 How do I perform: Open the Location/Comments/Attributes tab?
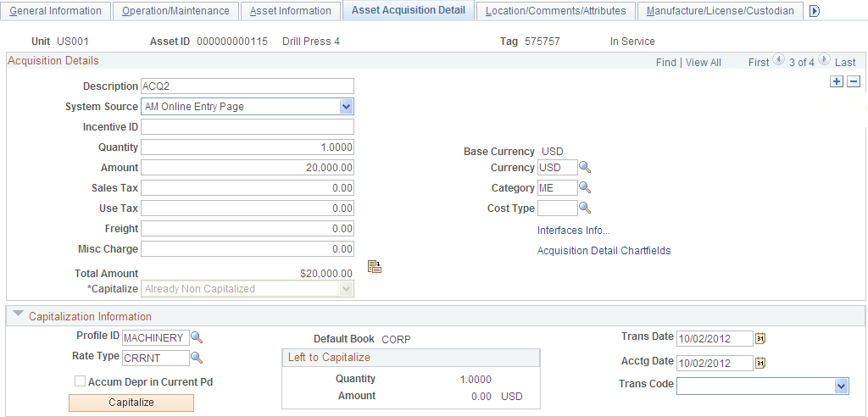pos(556,10)
